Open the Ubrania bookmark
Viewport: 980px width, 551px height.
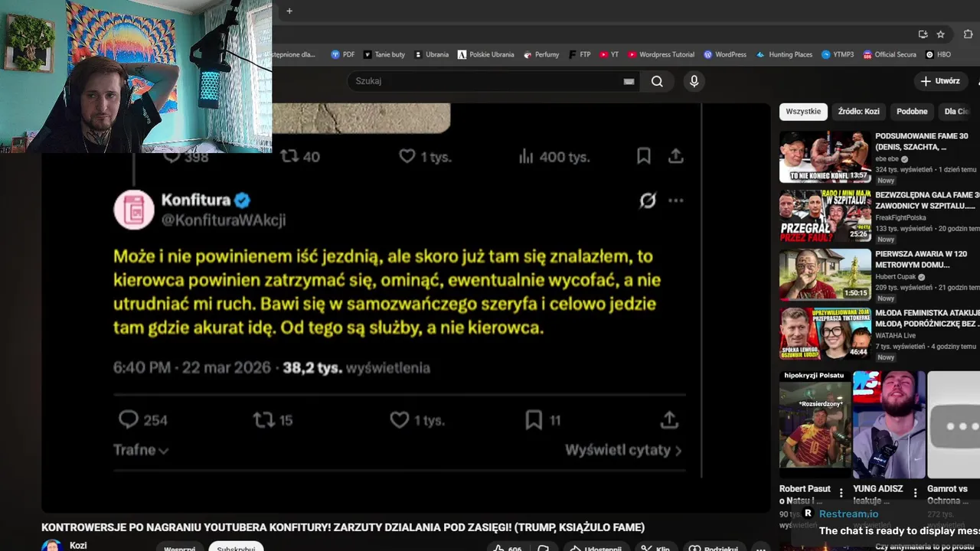(432, 54)
